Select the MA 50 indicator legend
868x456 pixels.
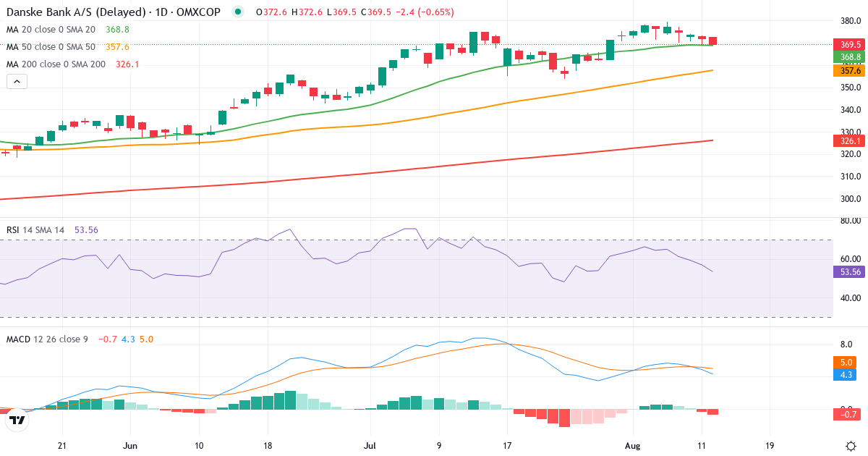click(51, 46)
